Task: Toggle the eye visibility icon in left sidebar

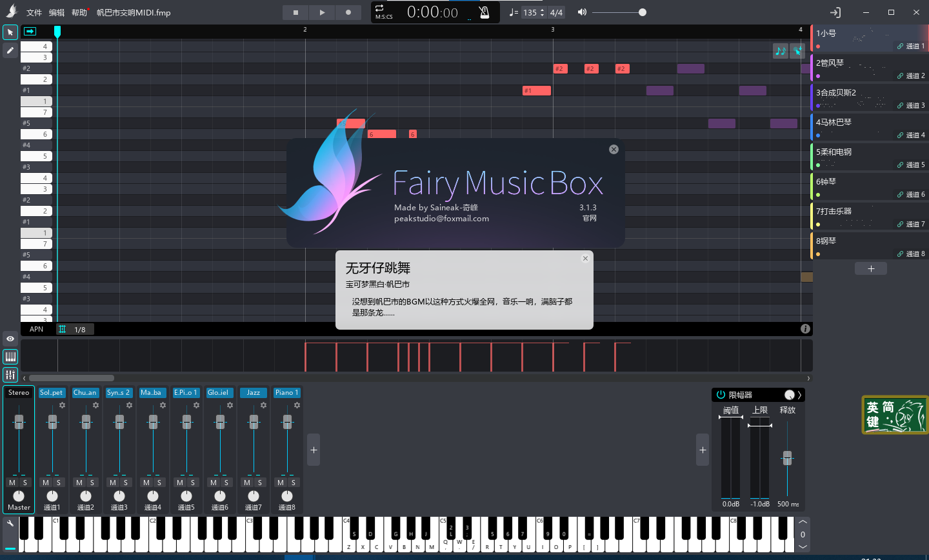Action: [10, 339]
